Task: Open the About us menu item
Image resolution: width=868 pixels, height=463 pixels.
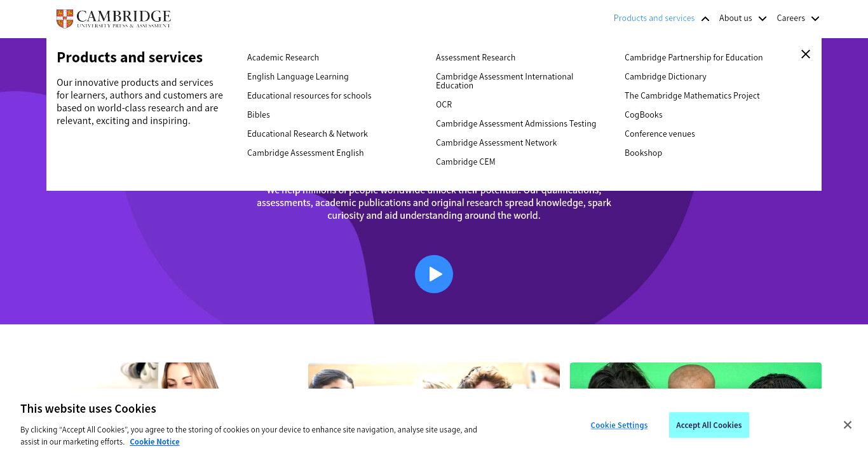Action: click(x=735, y=18)
